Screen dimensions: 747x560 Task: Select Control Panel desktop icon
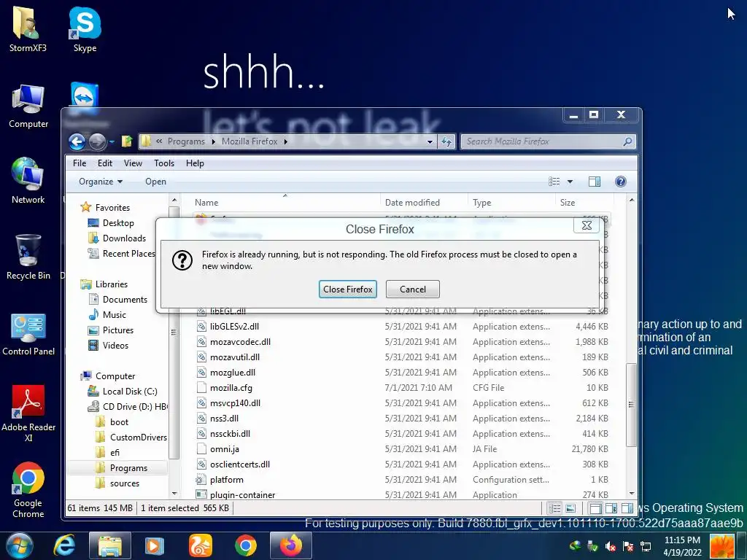coord(28,334)
